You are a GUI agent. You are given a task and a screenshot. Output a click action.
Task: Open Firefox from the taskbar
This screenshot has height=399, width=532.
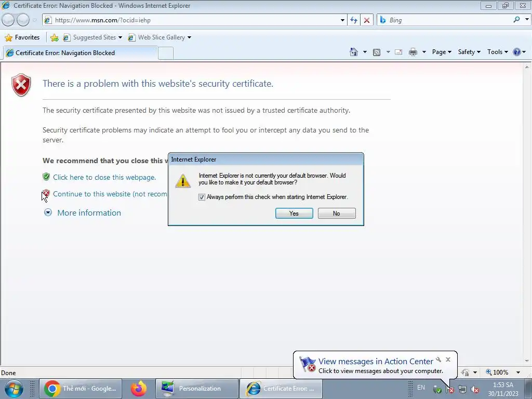coord(139,389)
